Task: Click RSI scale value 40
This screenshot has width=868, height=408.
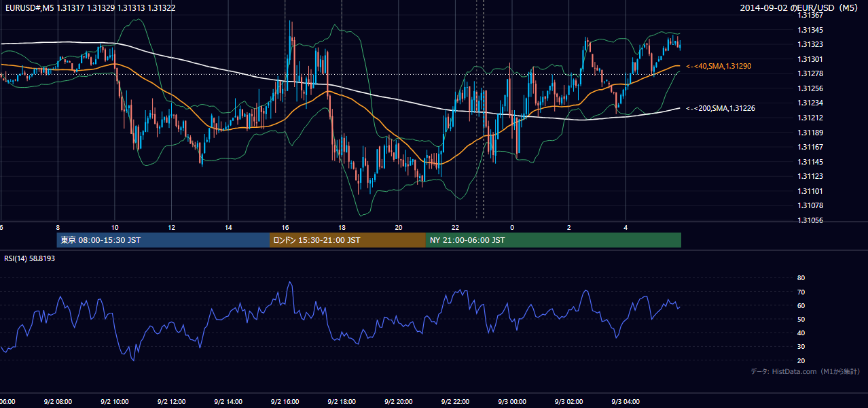Action: click(x=801, y=333)
